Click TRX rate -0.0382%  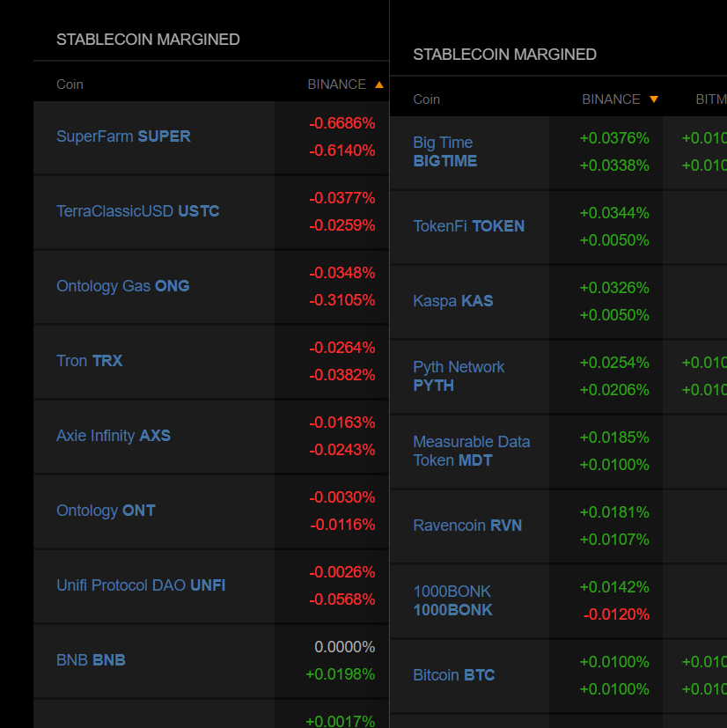click(342, 375)
